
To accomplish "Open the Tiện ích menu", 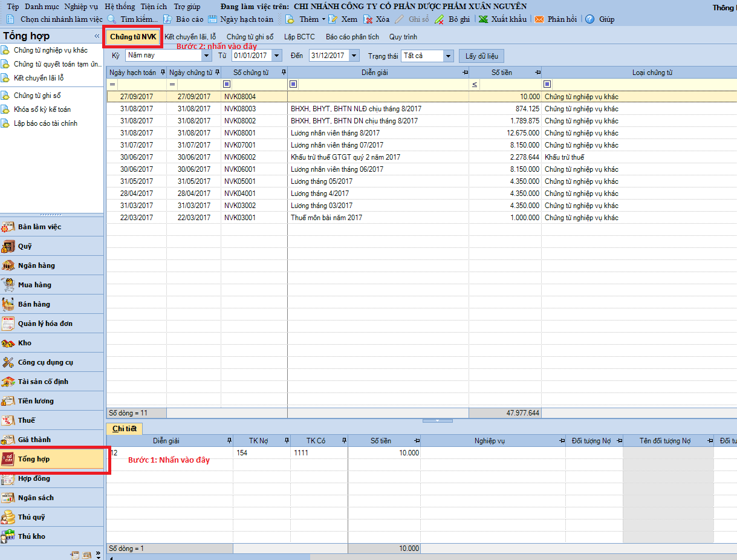I will pos(154,6).
